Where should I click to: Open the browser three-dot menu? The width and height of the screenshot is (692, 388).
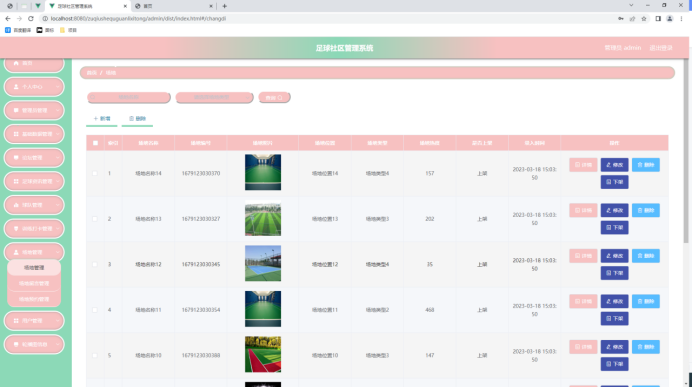pos(681,19)
